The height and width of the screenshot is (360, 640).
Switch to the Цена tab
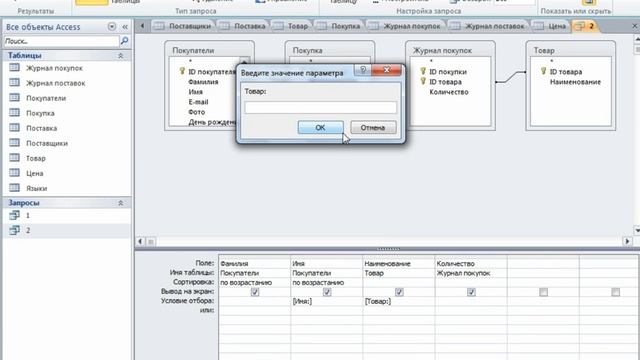(x=550, y=26)
